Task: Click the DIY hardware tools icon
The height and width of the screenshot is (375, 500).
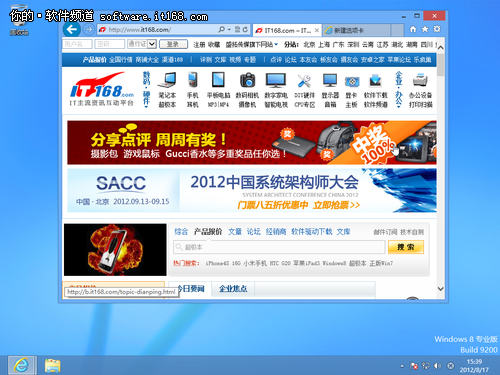Action: [x=304, y=81]
